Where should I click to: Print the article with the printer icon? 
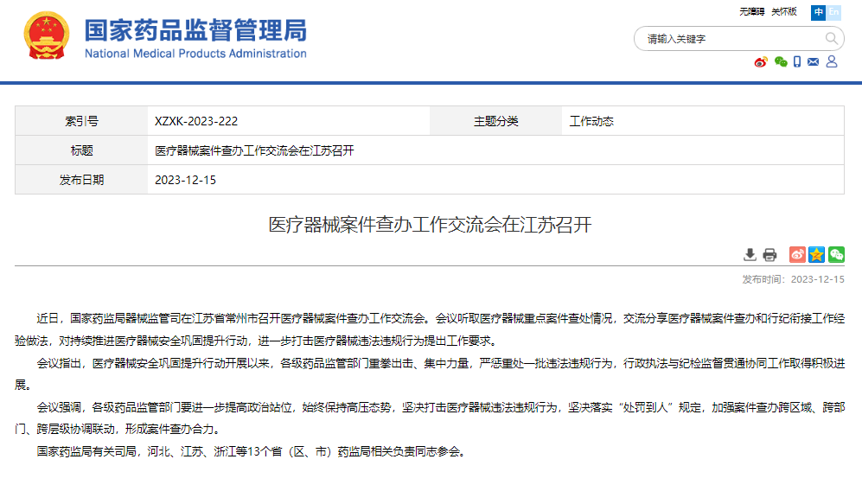pyautogui.click(x=769, y=254)
